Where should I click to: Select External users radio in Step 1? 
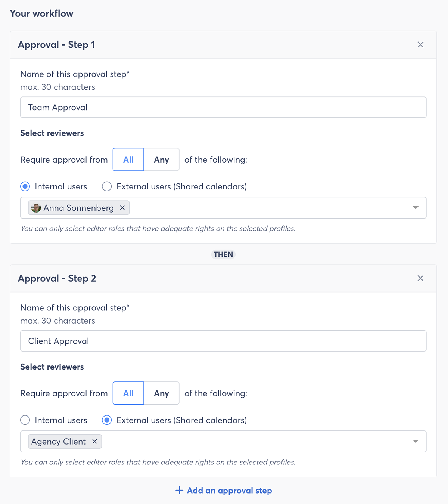[107, 186]
